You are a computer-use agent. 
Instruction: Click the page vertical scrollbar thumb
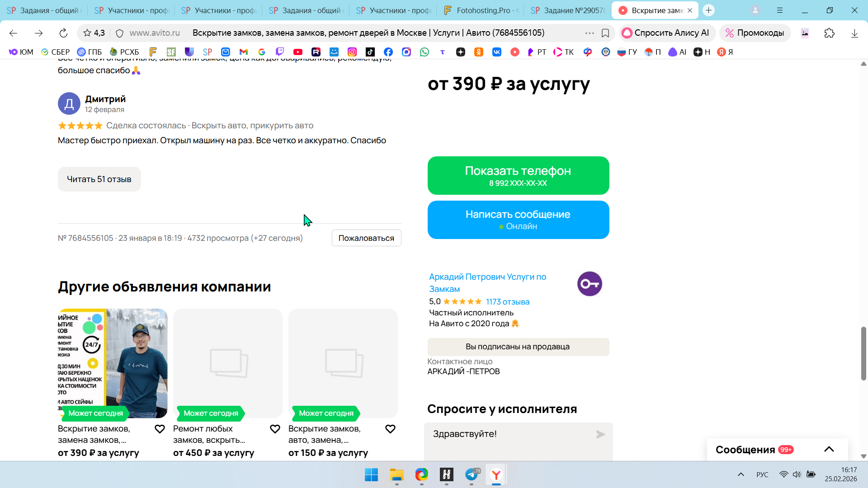point(863,352)
